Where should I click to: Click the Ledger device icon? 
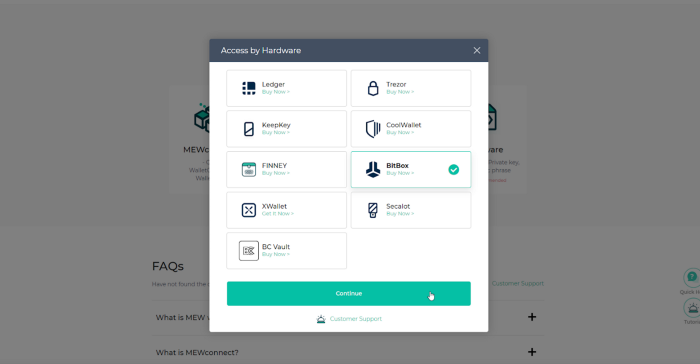(249, 88)
